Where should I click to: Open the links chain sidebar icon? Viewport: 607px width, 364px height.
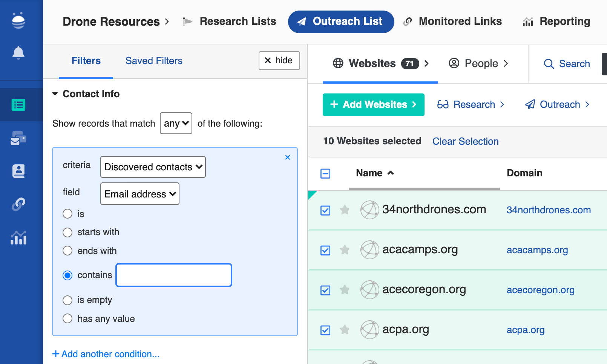18,204
